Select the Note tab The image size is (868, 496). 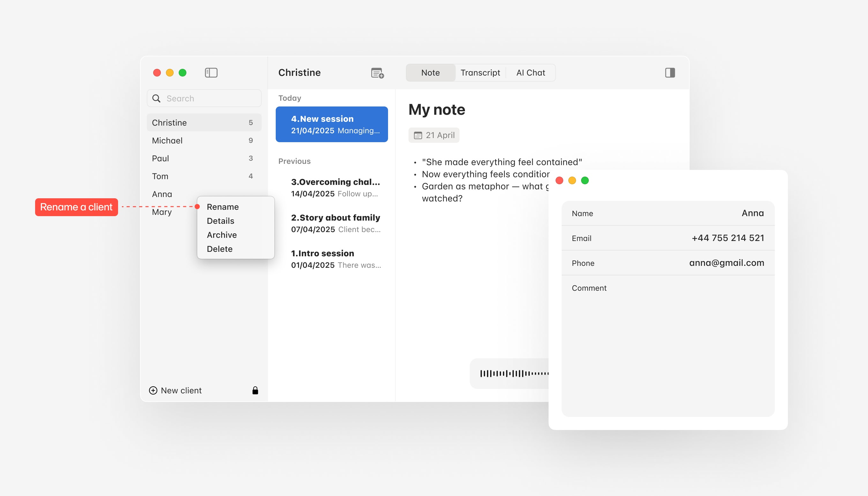click(x=430, y=73)
